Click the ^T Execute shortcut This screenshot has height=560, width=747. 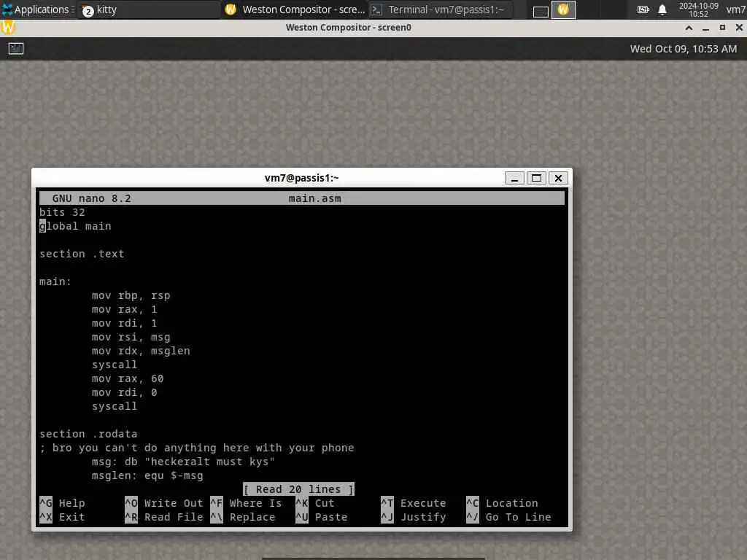[414, 503]
